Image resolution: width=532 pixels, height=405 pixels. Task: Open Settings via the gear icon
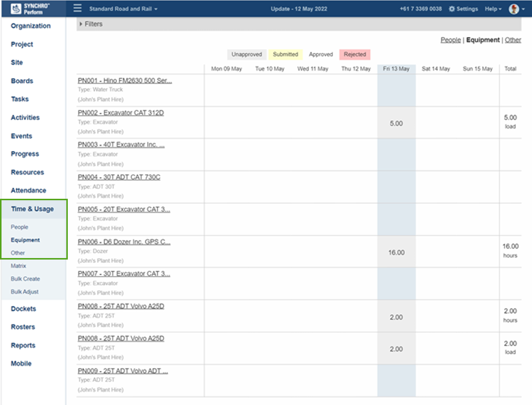[x=463, y=8]
